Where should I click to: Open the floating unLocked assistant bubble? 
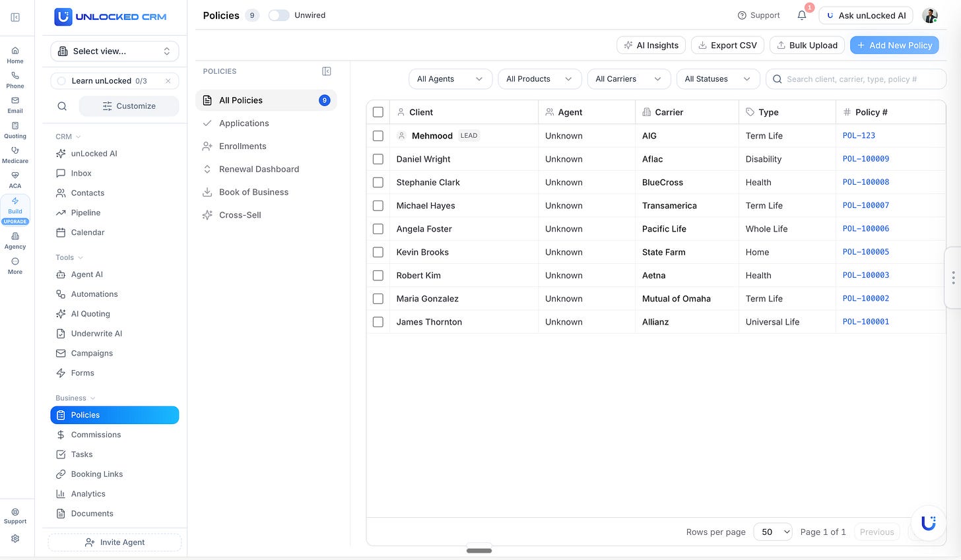click(929, 523)
